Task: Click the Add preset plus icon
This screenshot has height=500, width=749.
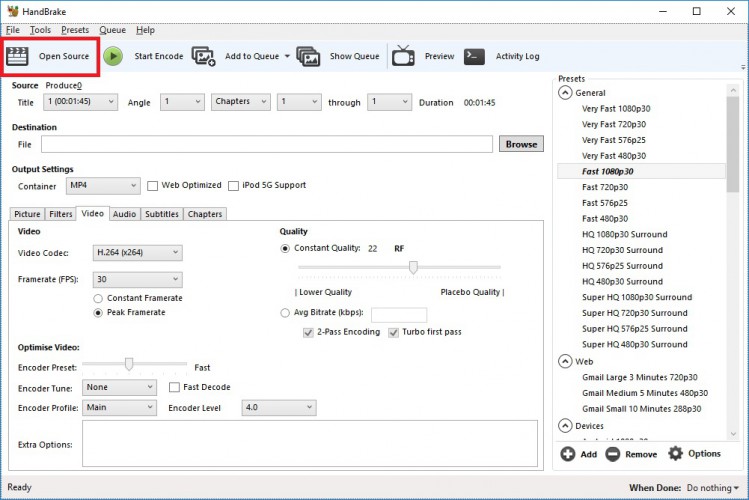Action: tap(567, 454)
